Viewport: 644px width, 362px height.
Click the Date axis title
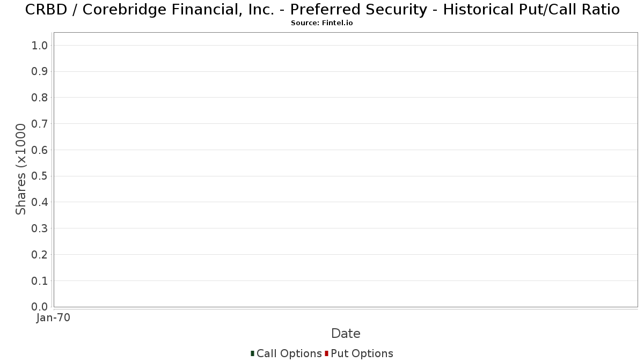pos(346,334)
